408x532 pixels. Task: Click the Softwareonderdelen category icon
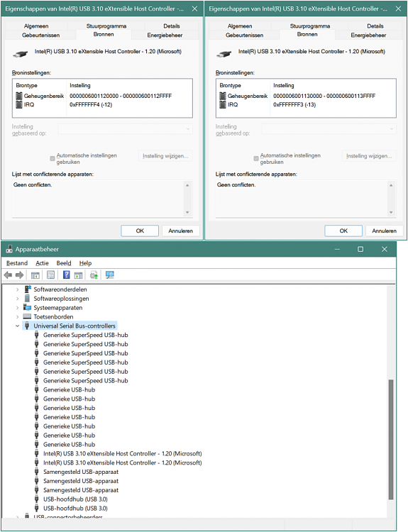tap(28, 289)
